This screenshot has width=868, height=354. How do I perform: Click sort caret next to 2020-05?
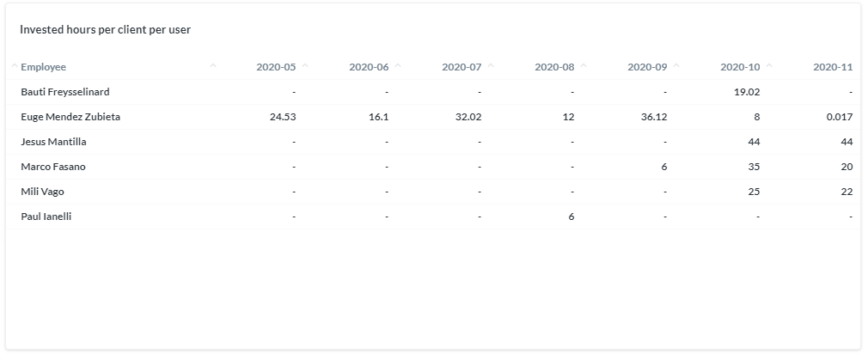tap(306, 66)
